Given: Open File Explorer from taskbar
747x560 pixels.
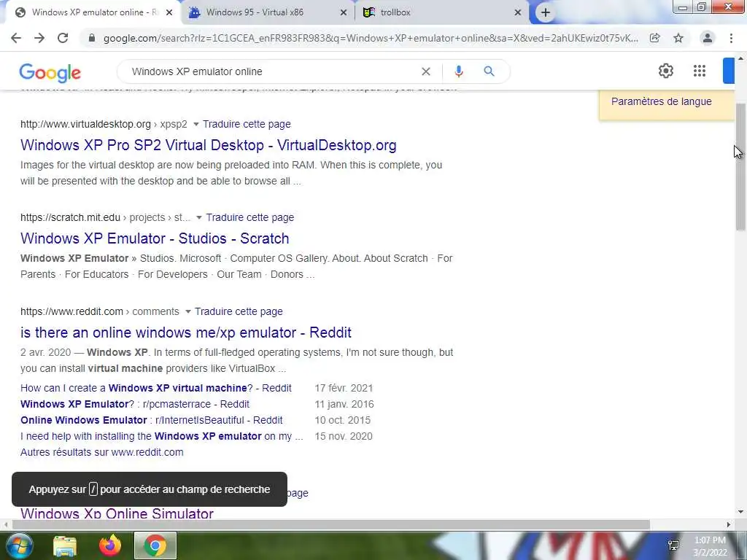Looking at the screenshot, I should pos(65,546).
